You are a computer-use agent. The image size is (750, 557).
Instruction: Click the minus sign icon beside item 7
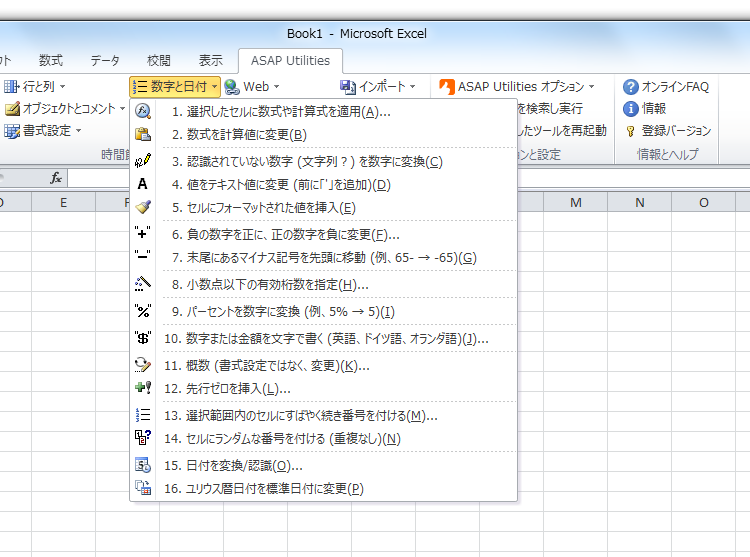143,256
